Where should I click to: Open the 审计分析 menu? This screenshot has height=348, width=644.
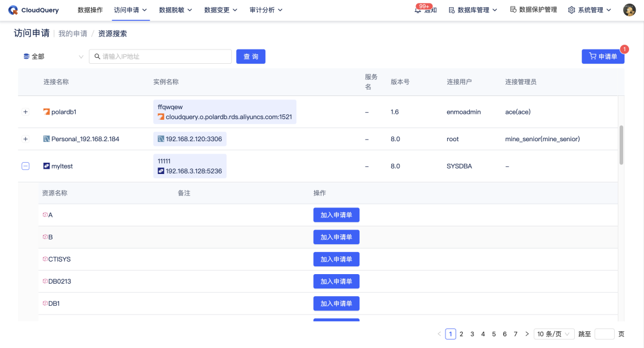click(x=266, y=10)
